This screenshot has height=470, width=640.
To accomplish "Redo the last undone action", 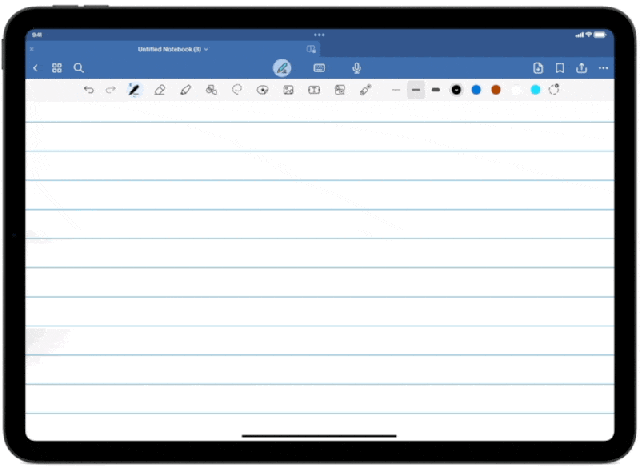I will pyautogui.click(x=111, y=90).
